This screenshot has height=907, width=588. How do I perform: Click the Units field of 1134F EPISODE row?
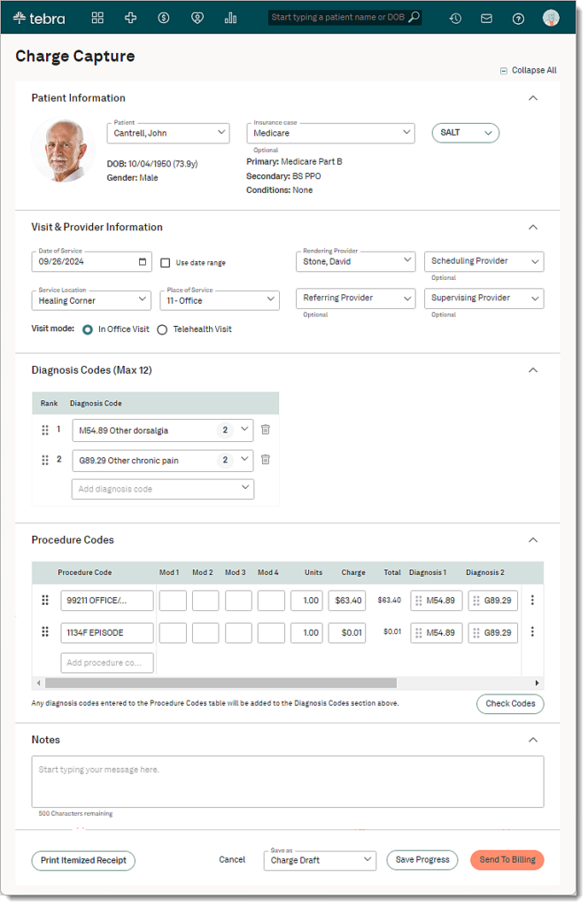[x=306, y=632]
